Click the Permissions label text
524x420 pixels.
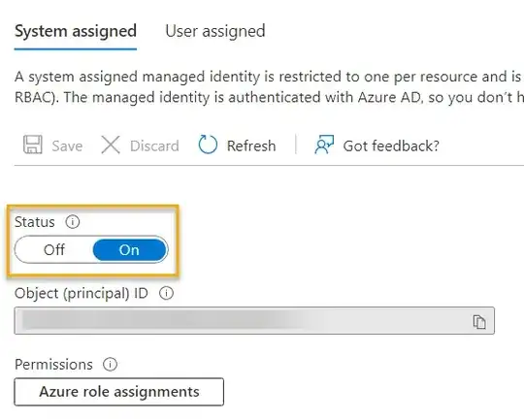pyautogui.click(x=53, y=364)
